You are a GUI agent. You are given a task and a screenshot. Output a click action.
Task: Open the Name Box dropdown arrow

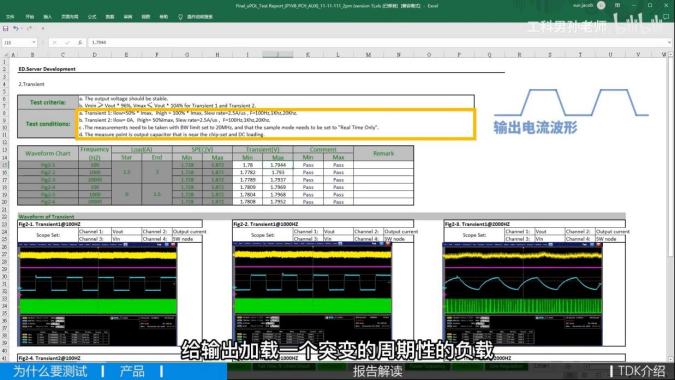coord(34,42)
